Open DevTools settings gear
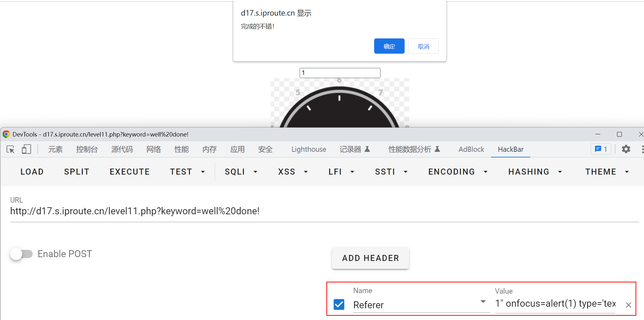This screenshot has height=320, width=644. [x=626, y=149]
